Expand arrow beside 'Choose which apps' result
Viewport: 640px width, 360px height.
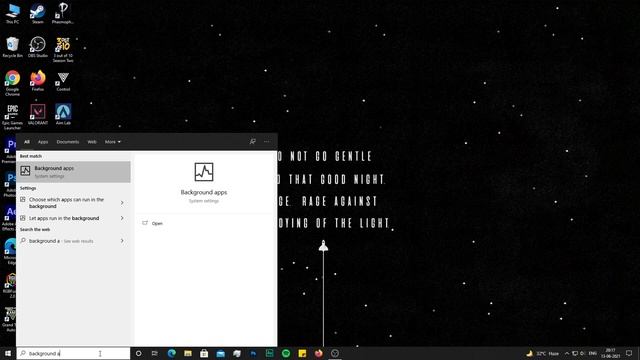[122, 203]
